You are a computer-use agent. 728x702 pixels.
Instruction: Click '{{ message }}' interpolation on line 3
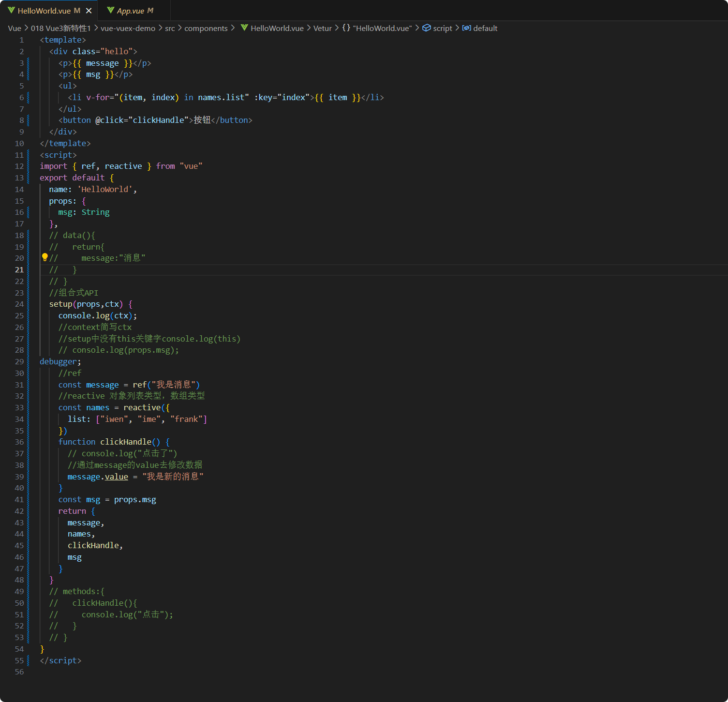point(103,63)
